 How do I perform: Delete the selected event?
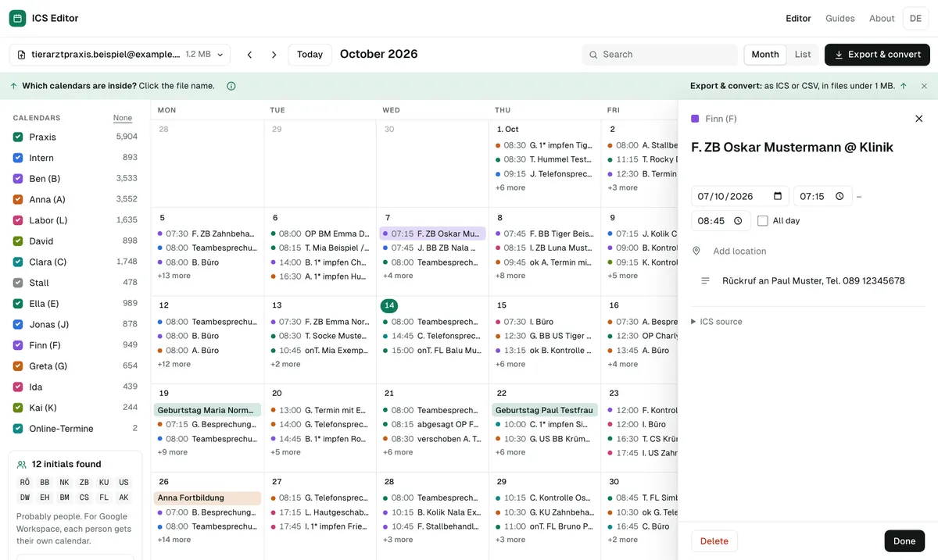point(714,541)
